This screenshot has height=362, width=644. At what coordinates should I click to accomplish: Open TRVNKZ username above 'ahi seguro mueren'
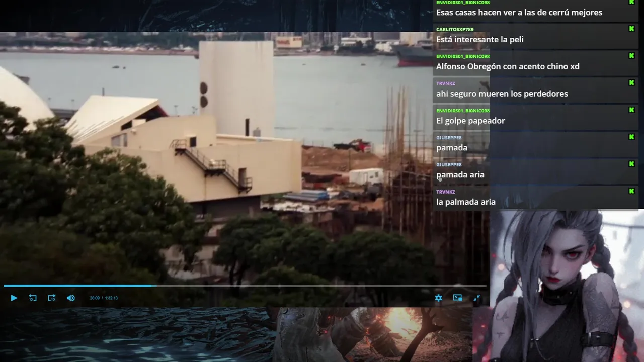pos(446,84)
